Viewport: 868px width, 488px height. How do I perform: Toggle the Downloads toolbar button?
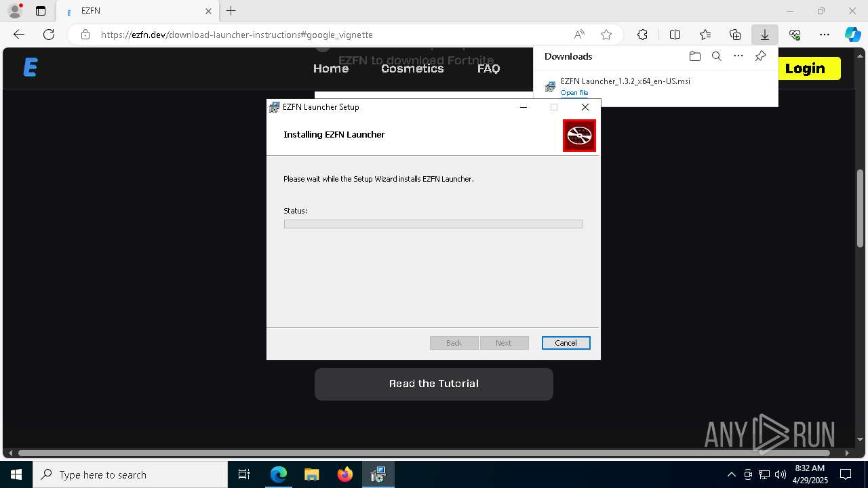point(765,35)
